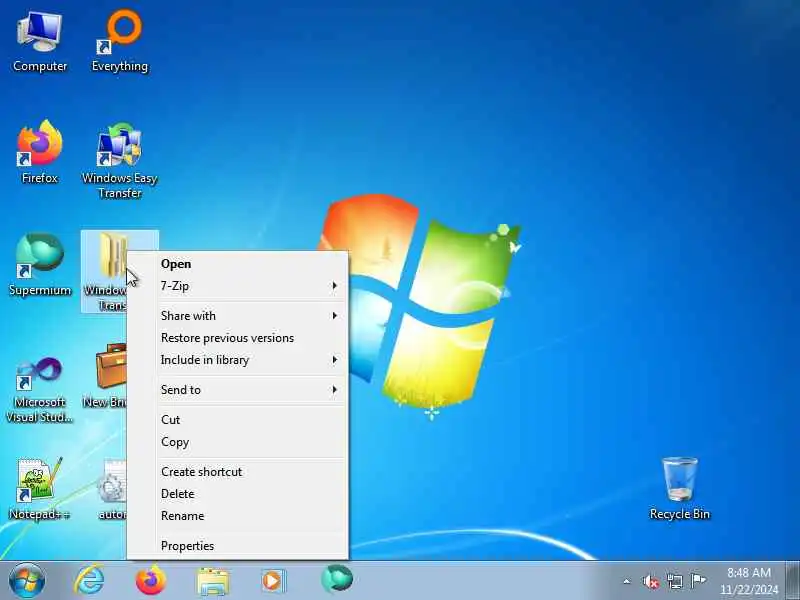Choose Open in the context menu
The image size is (800, 600).
(238, 264)
